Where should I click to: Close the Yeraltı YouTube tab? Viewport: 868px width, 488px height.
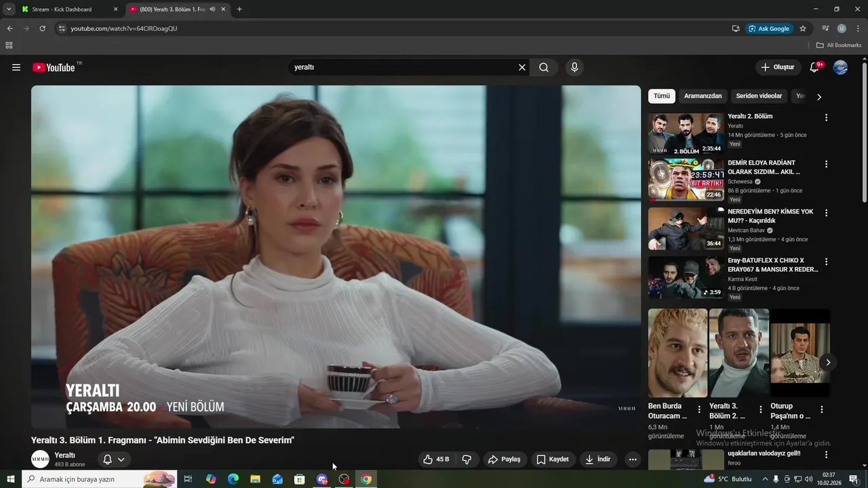pyautogui.click(x=223, y=9)
